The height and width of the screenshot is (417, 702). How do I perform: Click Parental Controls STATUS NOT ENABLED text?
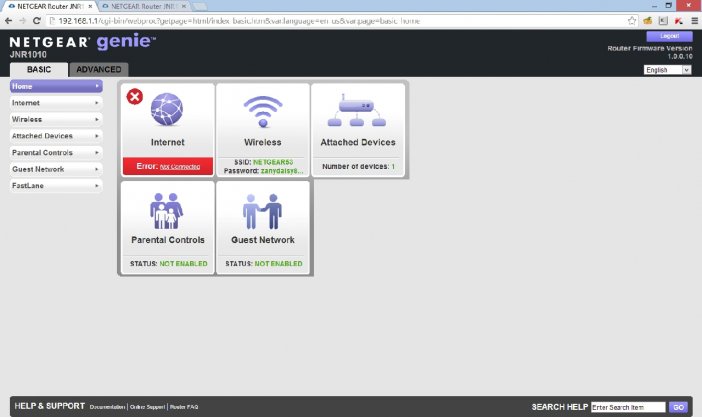coord(168,263)
